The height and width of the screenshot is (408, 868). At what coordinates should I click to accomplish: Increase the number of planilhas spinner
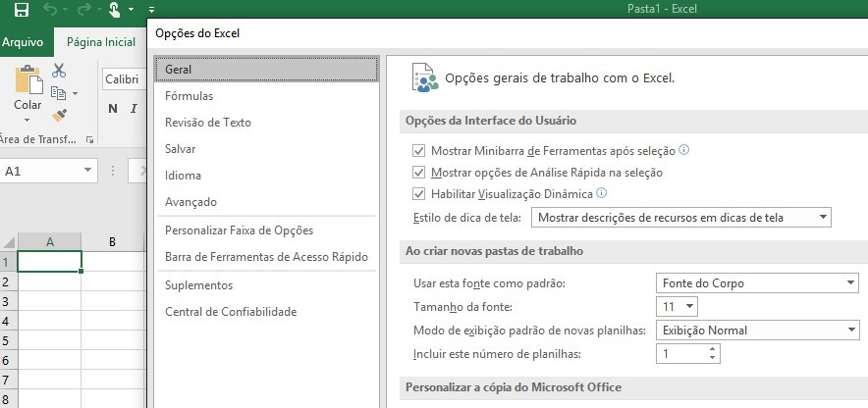(713, 349)
